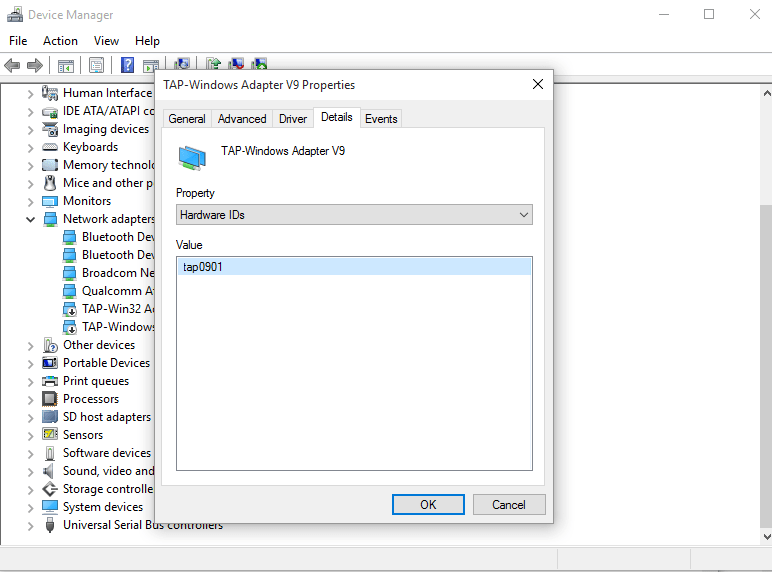Switch to the Events tab

tap(381, 119)
